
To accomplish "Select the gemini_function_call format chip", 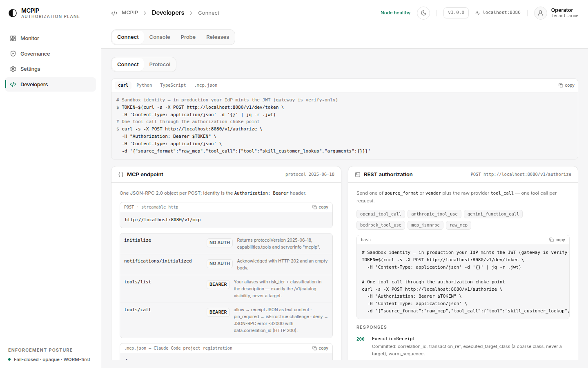I will coord(493,214).
